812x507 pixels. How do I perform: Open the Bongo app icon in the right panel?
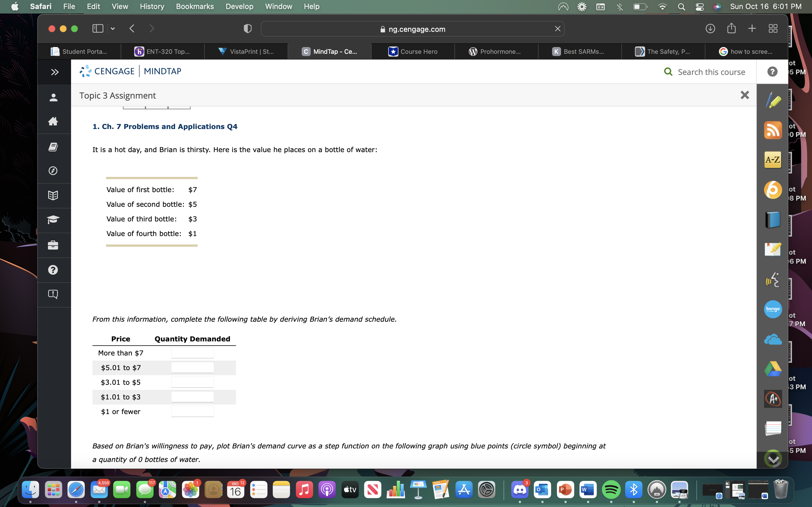point(773,309)
